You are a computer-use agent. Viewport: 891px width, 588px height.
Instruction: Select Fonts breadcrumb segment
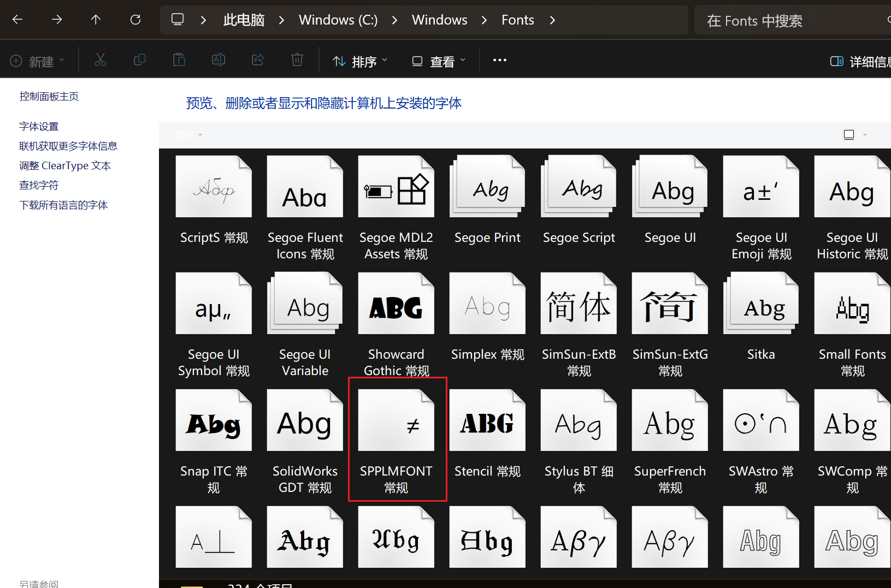click(518, 20)
